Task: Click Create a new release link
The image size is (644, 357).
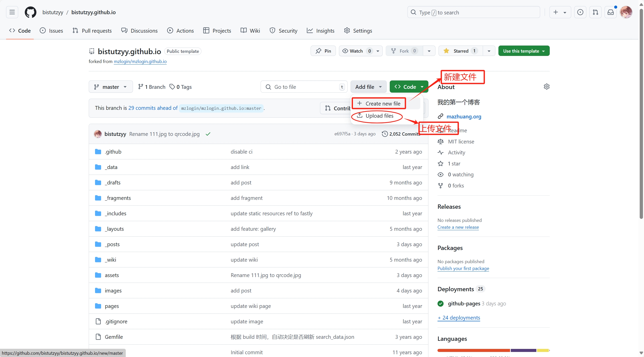Action: coord(458,227)
